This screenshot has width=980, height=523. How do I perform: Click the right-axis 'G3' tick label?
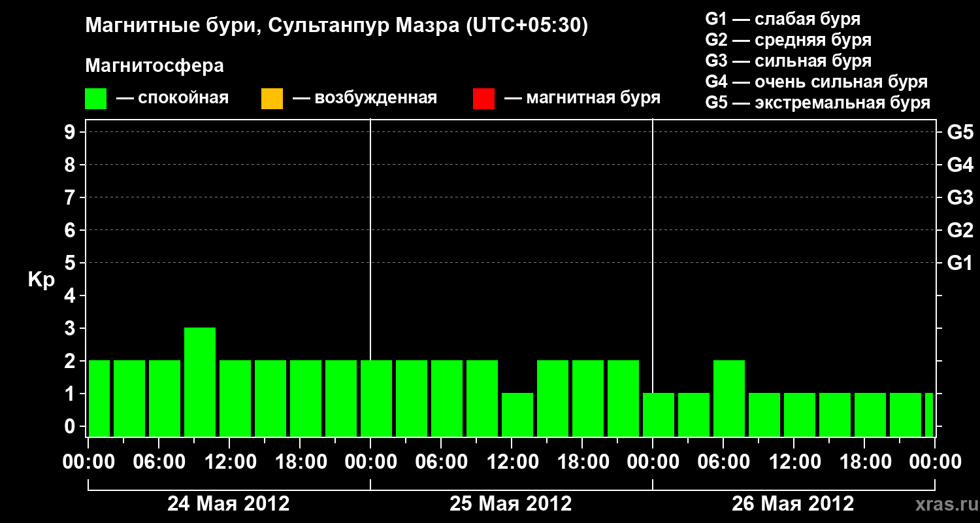[960, 198]
